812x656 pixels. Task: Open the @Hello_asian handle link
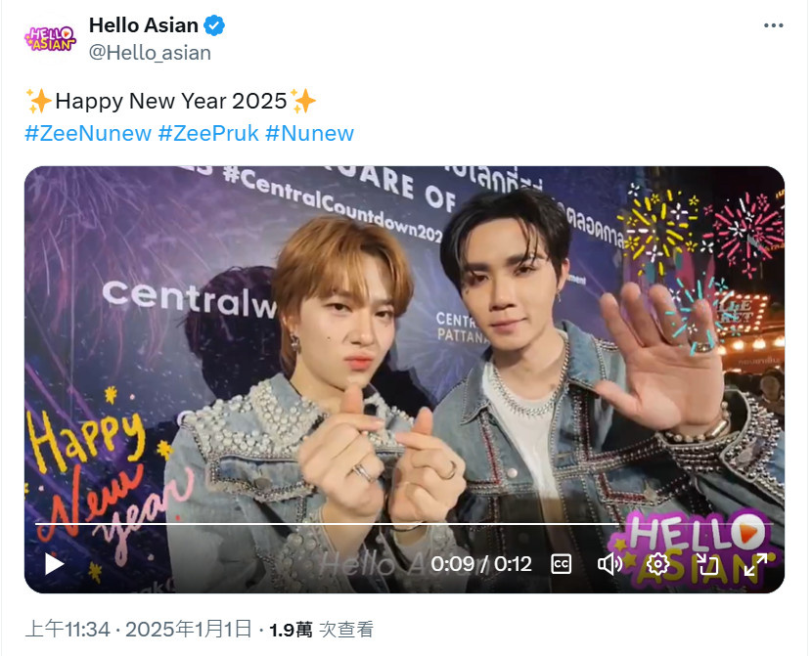(151, 53)
